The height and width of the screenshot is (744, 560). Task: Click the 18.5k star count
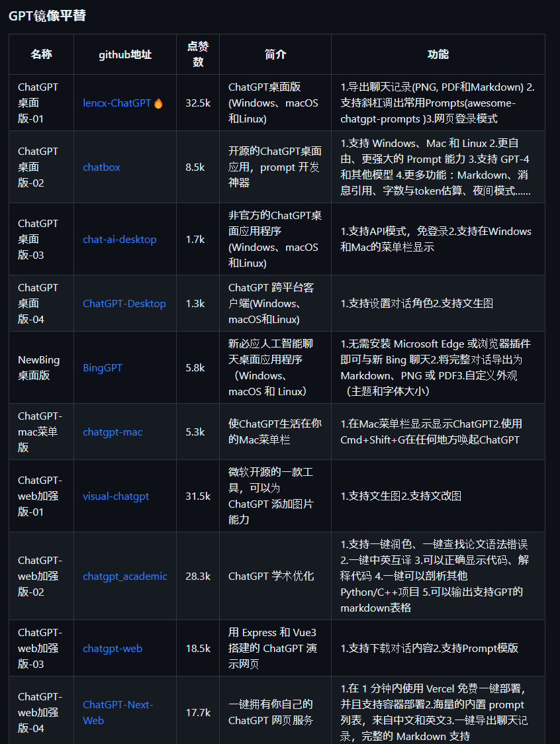(198, 648)
